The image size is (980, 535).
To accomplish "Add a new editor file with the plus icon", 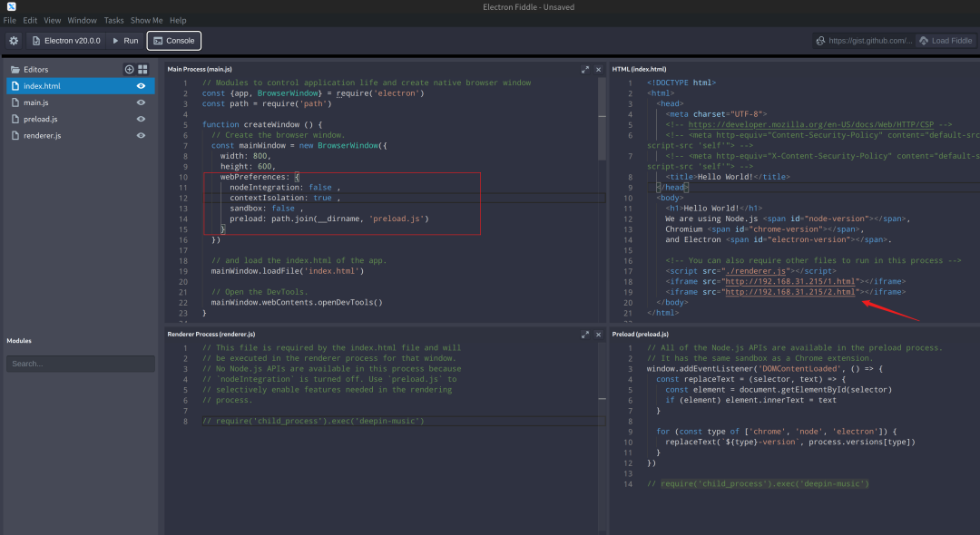I will pyautogui.click(x=130, y=69).
